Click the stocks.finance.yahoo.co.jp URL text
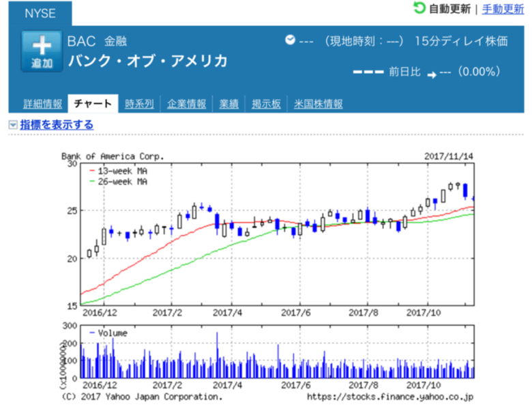The height and width of the screenshot is (407, 532). 390,397
